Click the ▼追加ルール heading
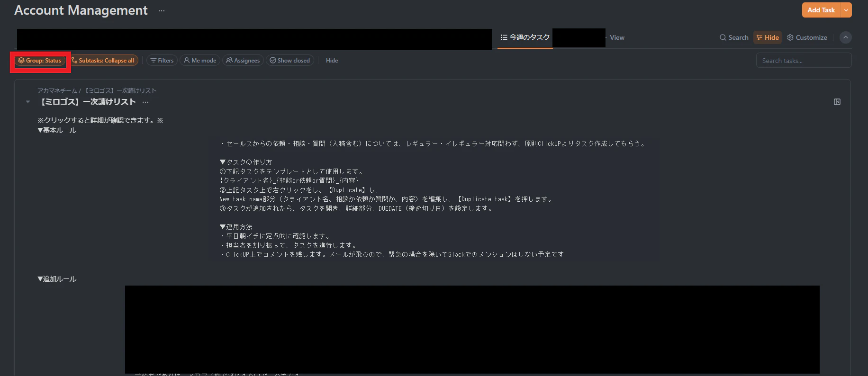The image size is (868, 376). tap(57, 279)
